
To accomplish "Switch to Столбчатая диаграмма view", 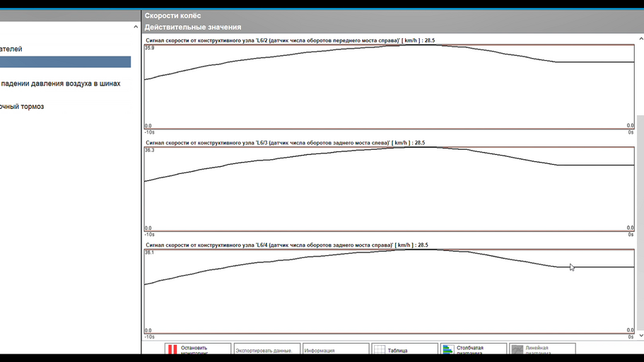I will pyautogui.click(x=474, y=349).
